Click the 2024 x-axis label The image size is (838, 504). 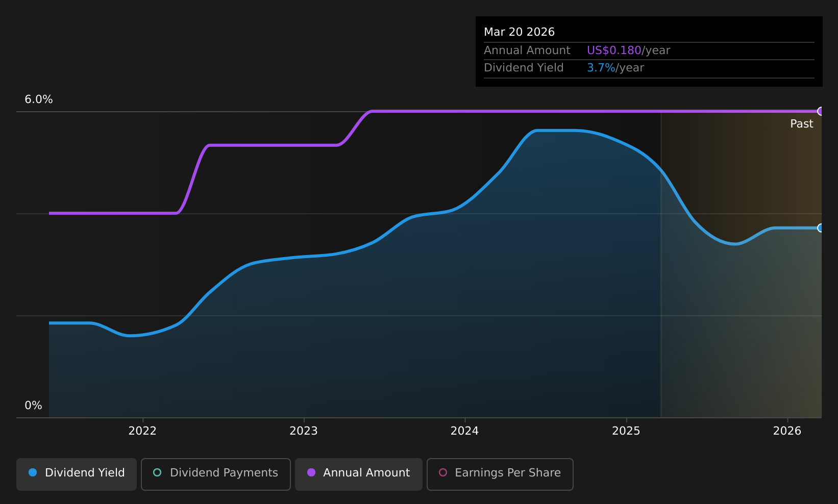(465, 431)
